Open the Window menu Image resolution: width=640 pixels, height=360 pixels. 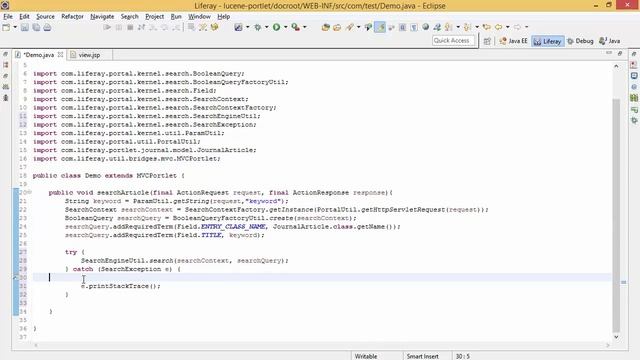(x=199, y=17)
